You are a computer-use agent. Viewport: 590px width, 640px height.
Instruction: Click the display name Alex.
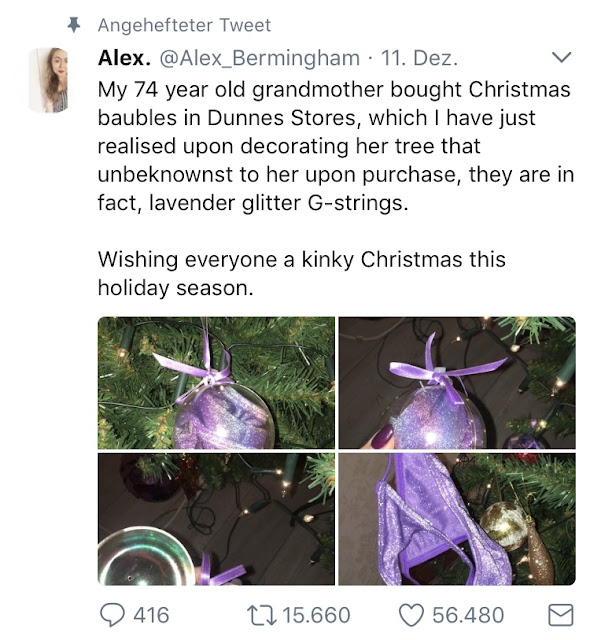[124, 58]
